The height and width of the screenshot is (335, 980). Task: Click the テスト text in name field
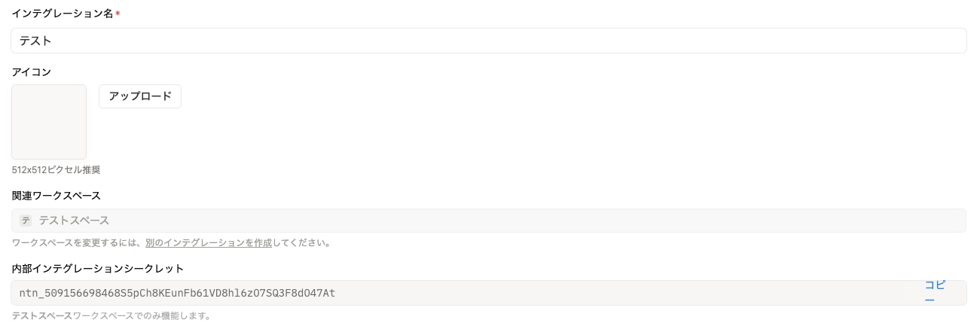click(x=35, y=41)
